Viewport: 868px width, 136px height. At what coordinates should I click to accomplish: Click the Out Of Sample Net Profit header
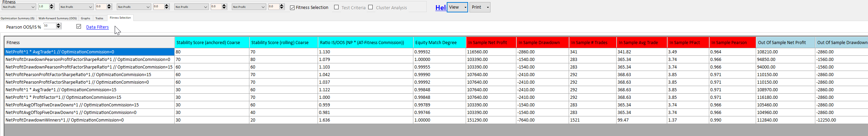pos(786,42)
